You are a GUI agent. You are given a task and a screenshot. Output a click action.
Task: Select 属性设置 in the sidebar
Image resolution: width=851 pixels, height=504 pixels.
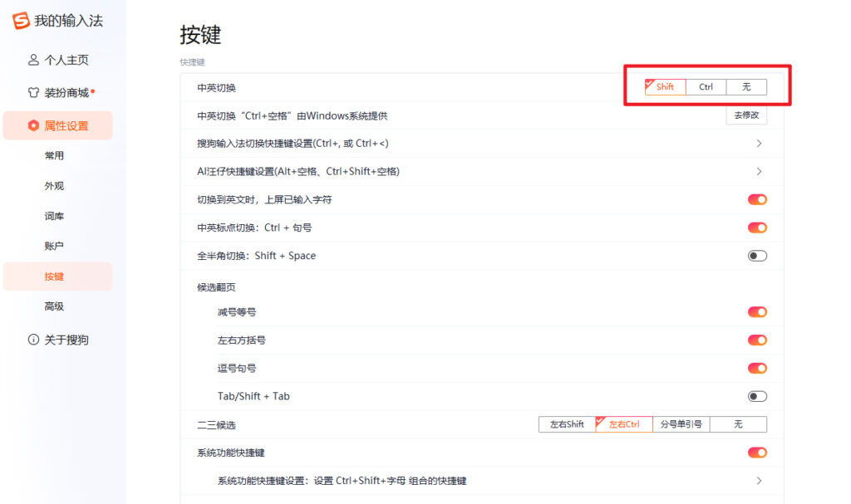[x=57, y=126]
